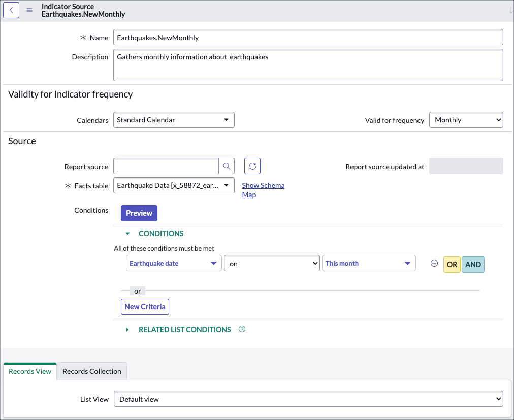514x420 pixels.
Task: Open the Report source record lookup magnifier
Action: coord(227,166)
